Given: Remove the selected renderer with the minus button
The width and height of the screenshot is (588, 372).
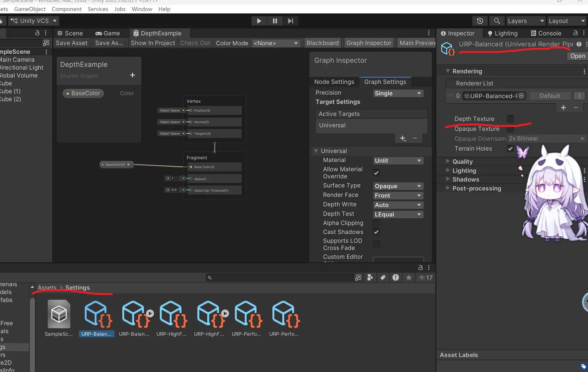Looking at the screenshot, I should 576,107.
